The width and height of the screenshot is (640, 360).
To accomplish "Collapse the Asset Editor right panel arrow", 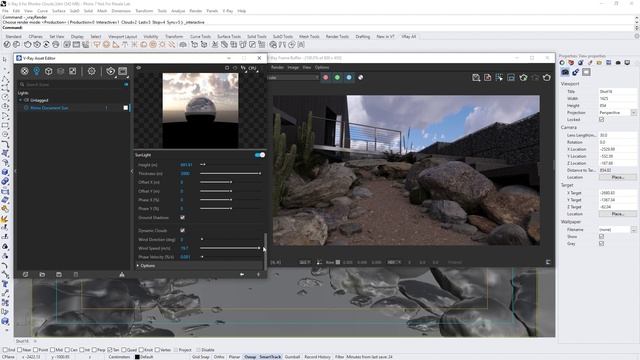I will coord(132,171).
